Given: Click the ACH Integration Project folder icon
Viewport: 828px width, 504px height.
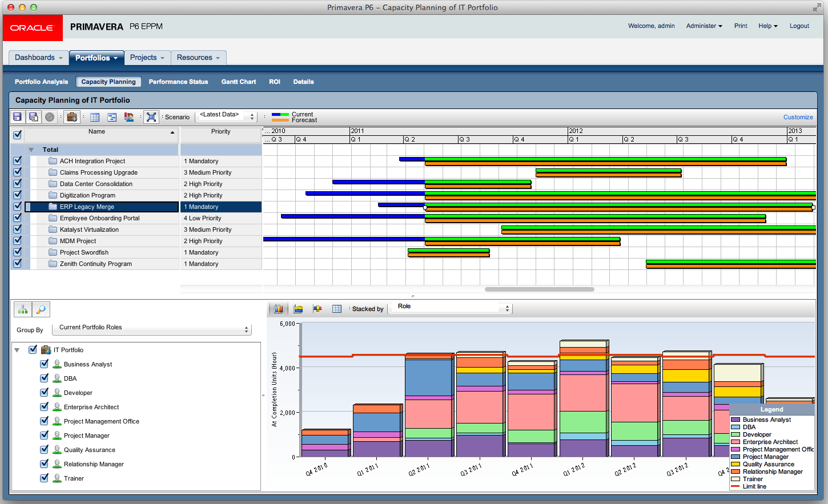Looking at the screenshot, I should pyautogui.click(x=53, y=161).
